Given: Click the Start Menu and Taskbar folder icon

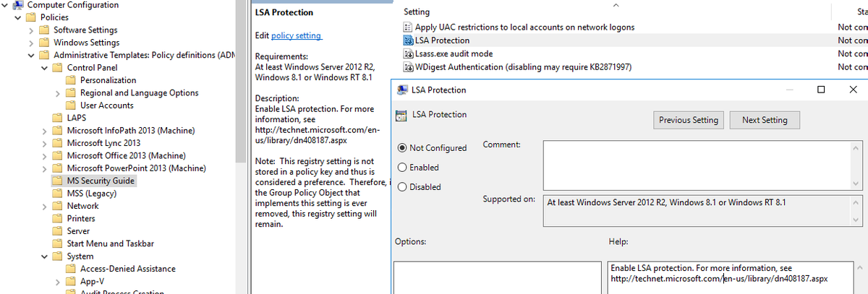Looking at the screenshot, I should click(x=58, y=243).
